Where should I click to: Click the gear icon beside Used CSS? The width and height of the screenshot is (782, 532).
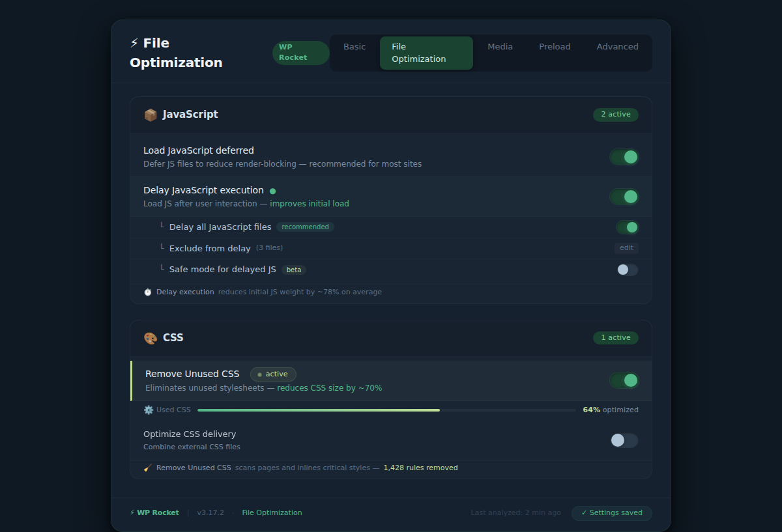click(149, 410)
